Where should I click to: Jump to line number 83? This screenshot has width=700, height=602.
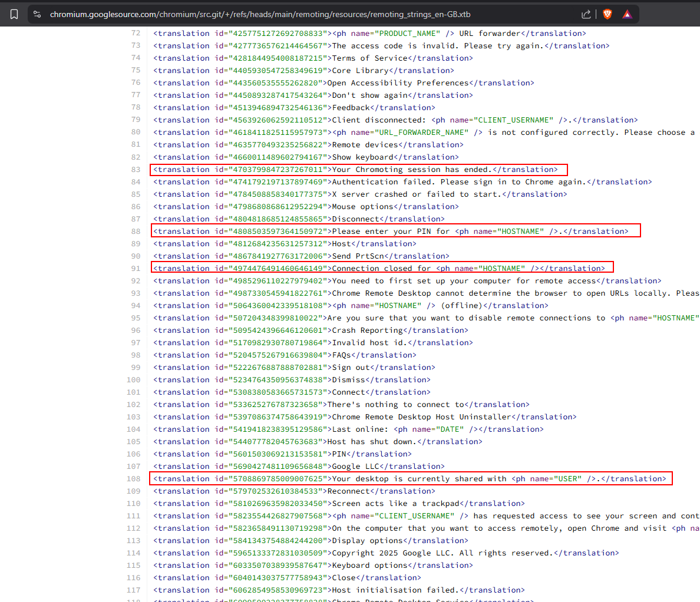(136, 170)
